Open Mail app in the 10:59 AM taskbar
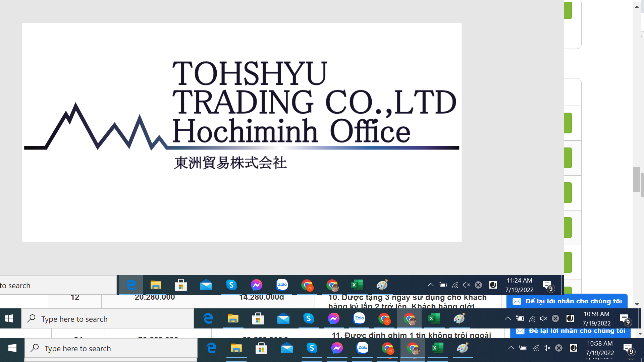 [x=283, y=319]
